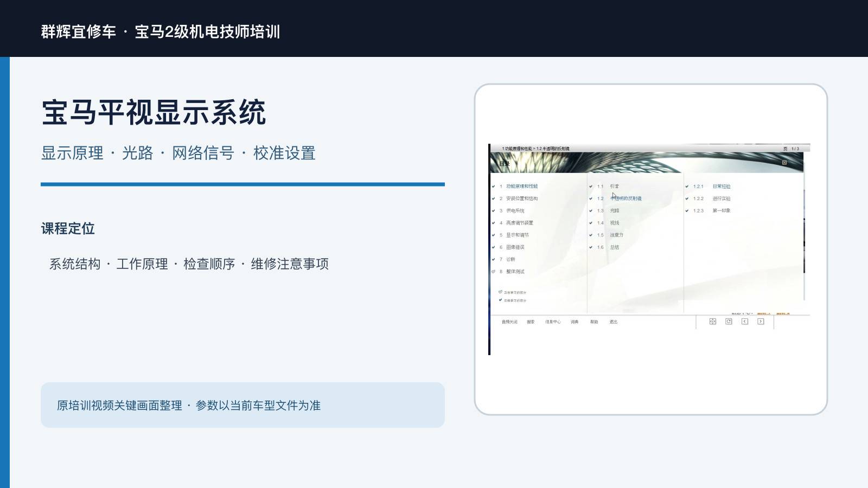Click the header text 群辉宜修车 · 宝马2级机电技师培训
Image resolution: width=868 pixels, height=488 pixels.
[x=161, y=31]
